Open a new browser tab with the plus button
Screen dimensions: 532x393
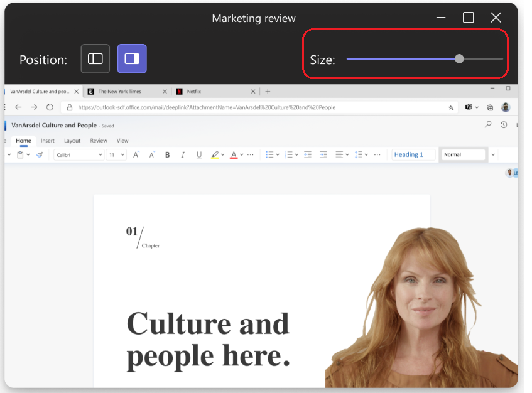268,91
